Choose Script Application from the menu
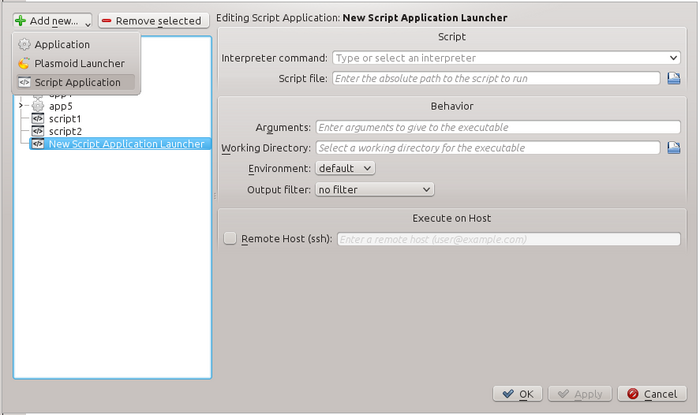This screenshot has width=700, height=415. [77, 82]
